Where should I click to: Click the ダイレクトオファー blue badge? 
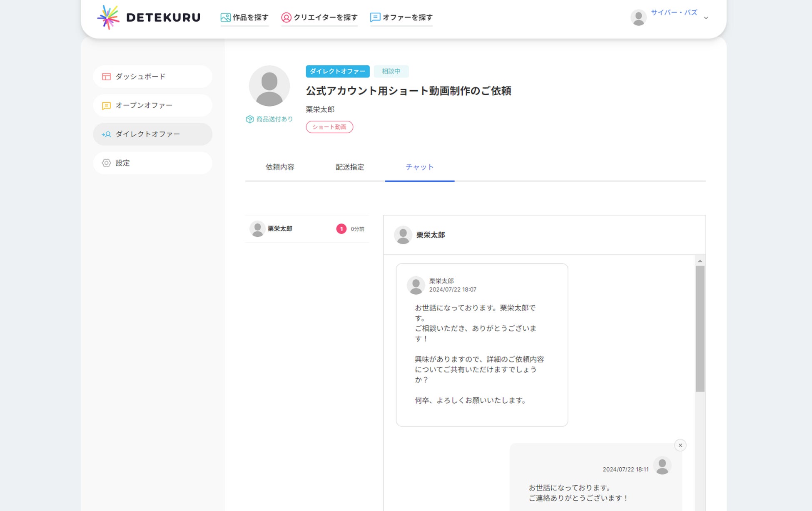337,72
